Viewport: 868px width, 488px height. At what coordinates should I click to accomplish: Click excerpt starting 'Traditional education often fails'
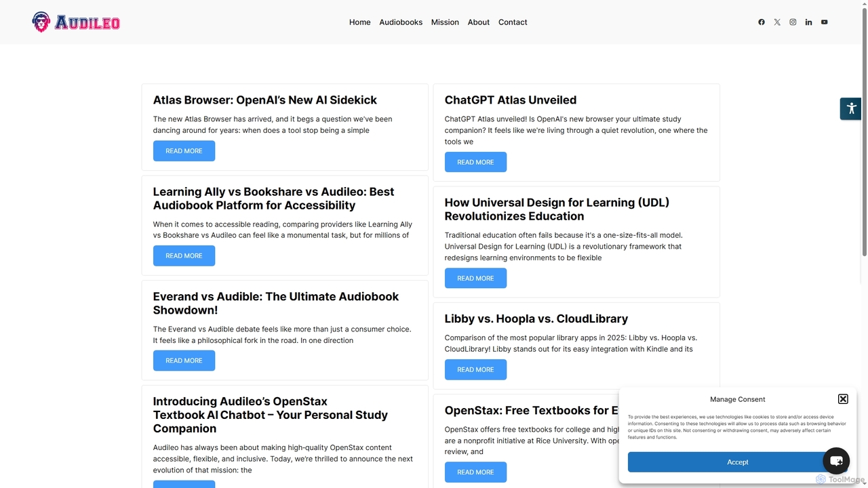[x=564, y=247]
